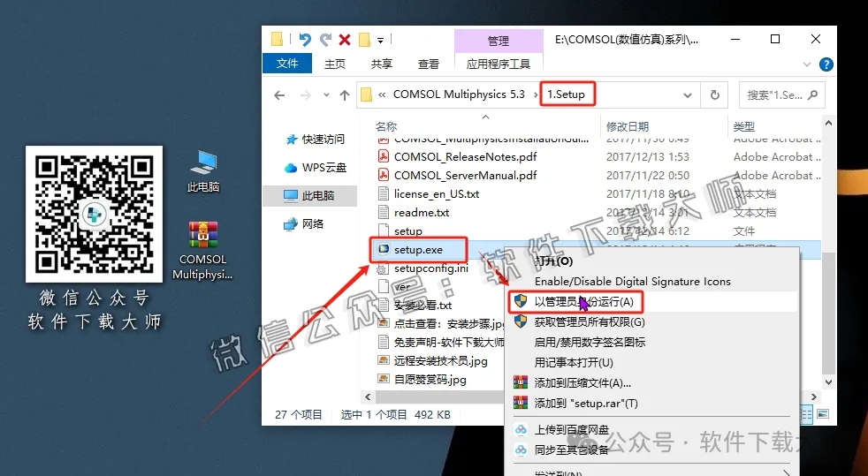Screen dimensions: 868x476
Task: Click the setupconfig.ini gear file icon
Action: [383, 268]
